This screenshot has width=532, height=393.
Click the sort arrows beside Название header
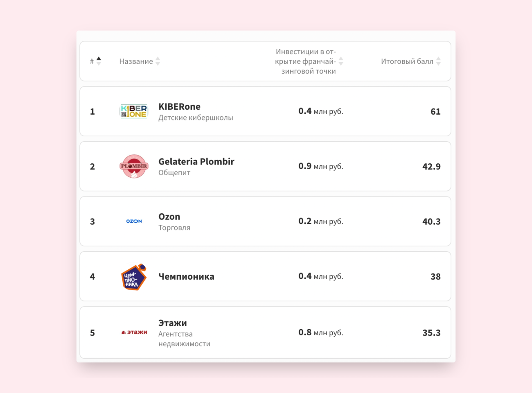158,61
